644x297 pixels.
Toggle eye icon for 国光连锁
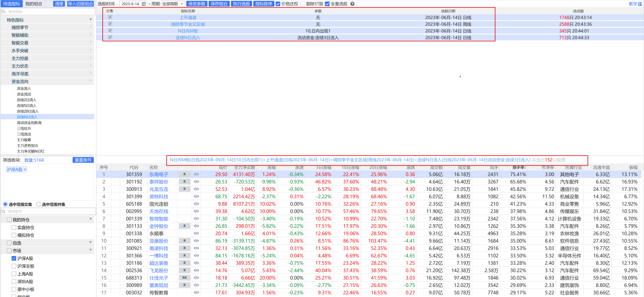point(197,204)
